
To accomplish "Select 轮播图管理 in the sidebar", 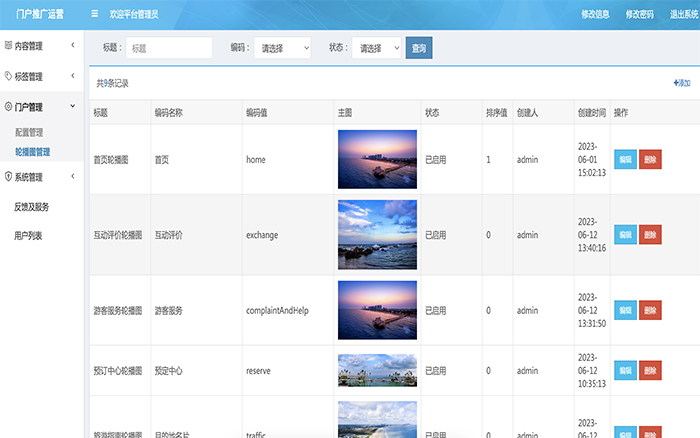I will click(x=32, y=152).
